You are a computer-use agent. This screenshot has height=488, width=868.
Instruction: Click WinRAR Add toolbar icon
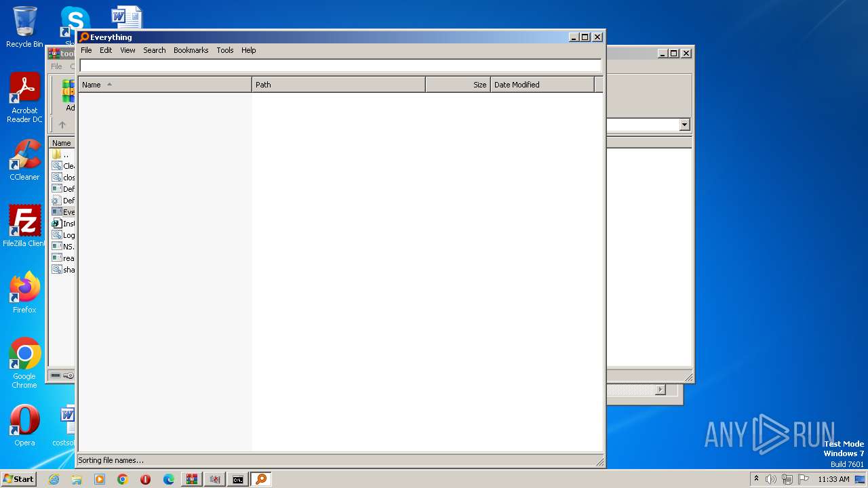(68, 96)
